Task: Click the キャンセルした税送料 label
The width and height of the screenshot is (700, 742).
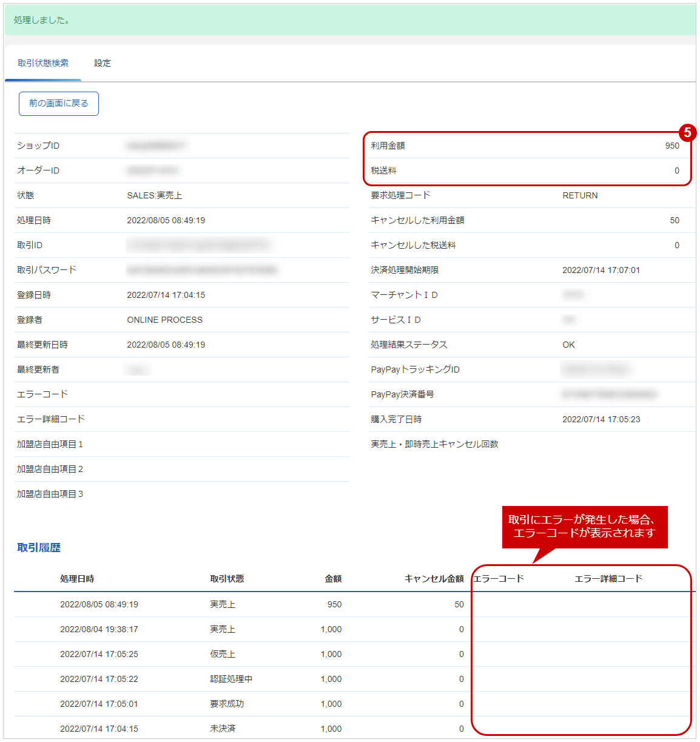Action: 414,245
